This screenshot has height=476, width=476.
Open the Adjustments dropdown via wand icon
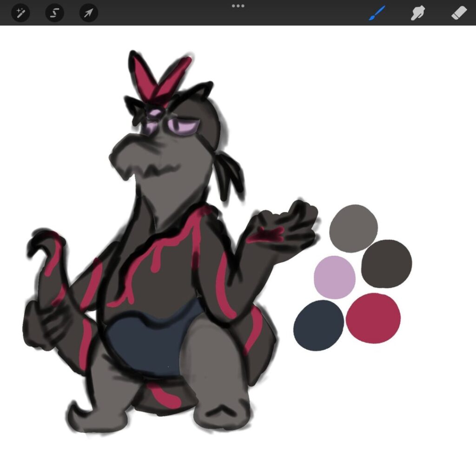(20, 13)
